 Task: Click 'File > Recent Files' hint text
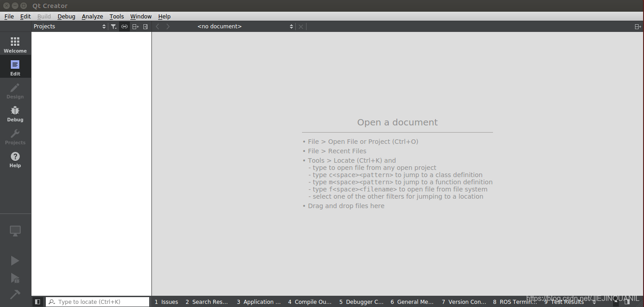(x=337, y=151)
